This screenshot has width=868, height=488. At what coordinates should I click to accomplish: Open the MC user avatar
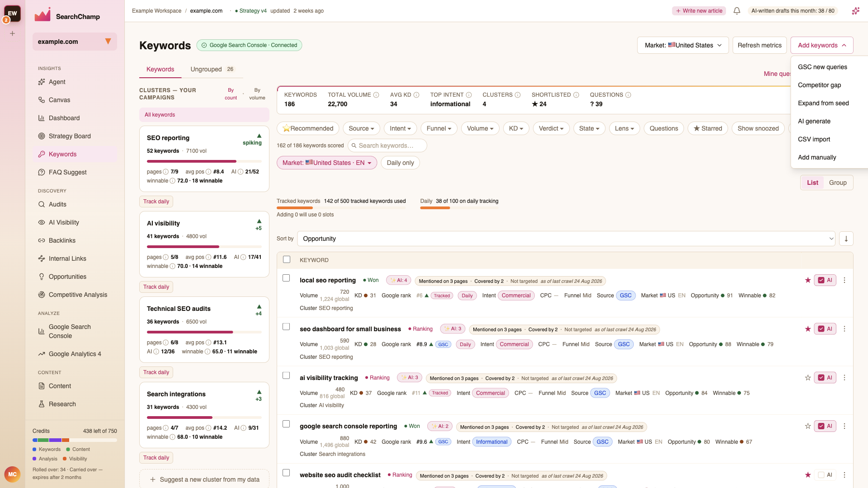tap(12, 474)
